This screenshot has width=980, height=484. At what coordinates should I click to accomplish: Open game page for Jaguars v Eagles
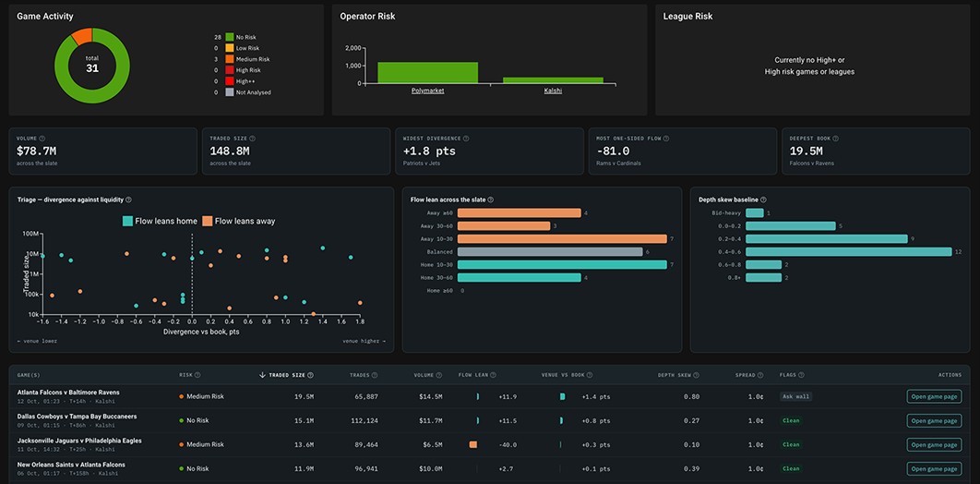pyautogui.click(x=934, y=444)
